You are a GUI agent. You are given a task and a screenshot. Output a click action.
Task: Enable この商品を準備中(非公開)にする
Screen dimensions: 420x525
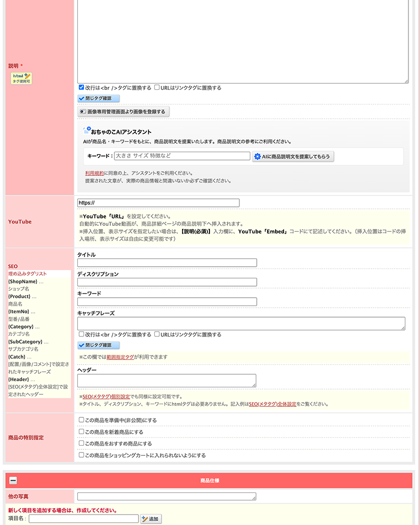tap(81, 420)
